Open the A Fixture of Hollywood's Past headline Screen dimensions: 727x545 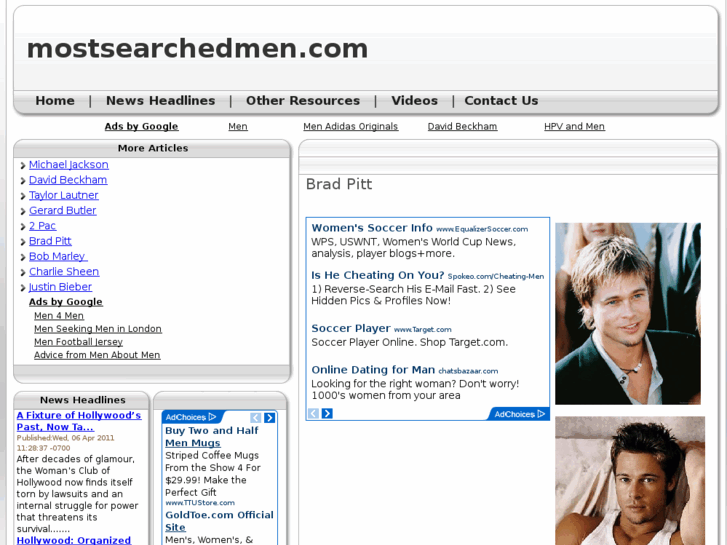pyautogui.click(x=79, y=421)
